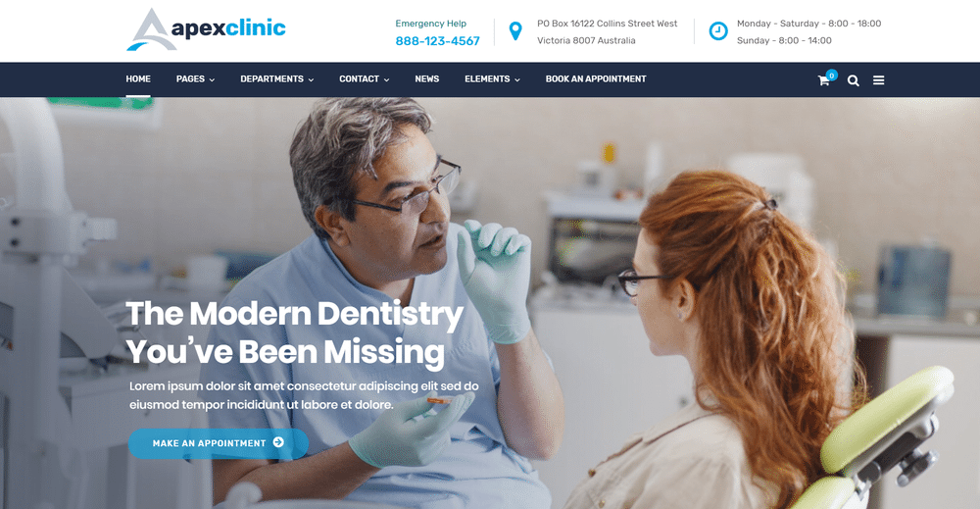This screenshot has height=509, width=980.
Task: Click the arrow icon in Make An Appointment
Action: (278, 442)
